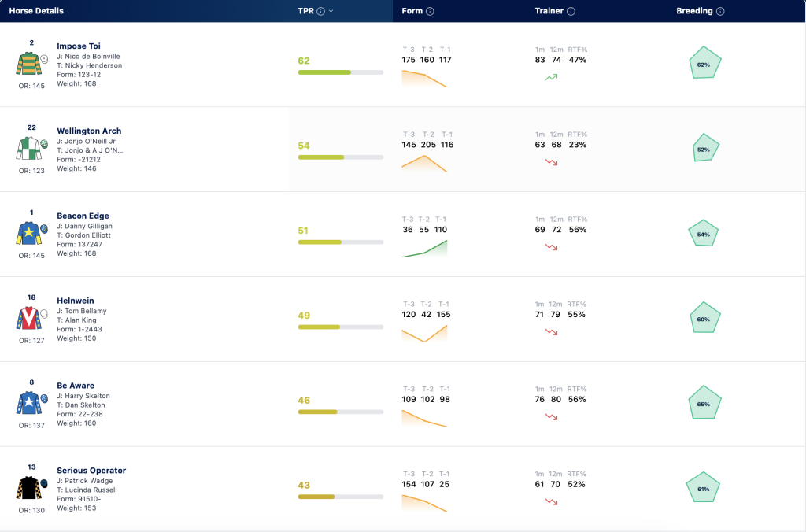
Task: Open the Serious Operator horse link
Action: pos(91,470)
